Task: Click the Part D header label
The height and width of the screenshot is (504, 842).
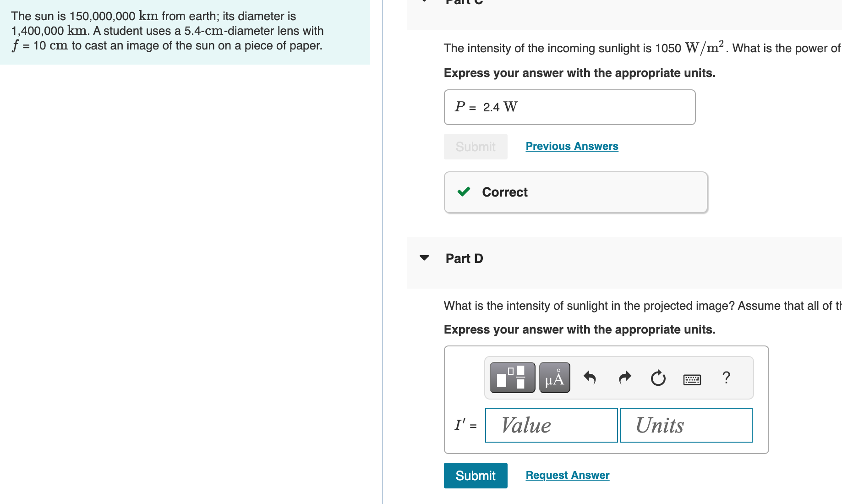Action: tap(464, 258)
